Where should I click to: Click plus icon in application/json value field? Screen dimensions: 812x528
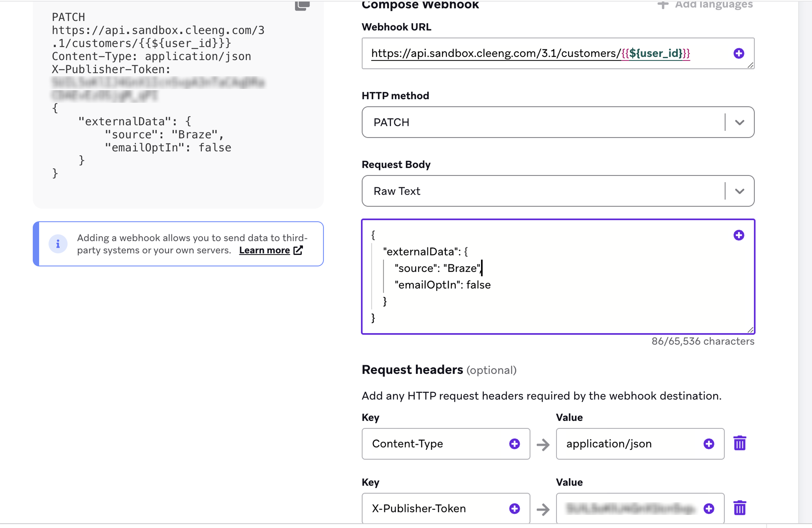coord(709,444)
